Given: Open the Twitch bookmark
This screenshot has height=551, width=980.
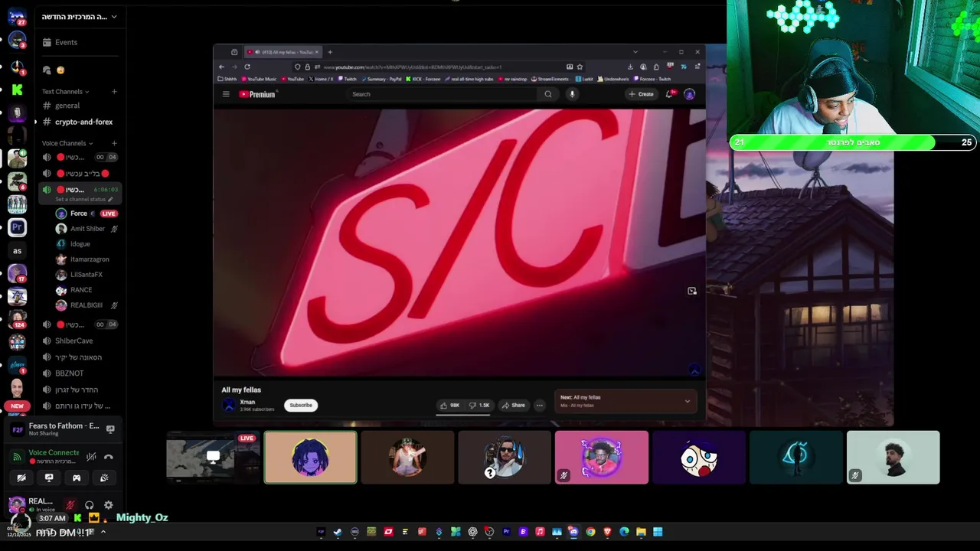Looking at the screenshot, I should coord(347,79).
